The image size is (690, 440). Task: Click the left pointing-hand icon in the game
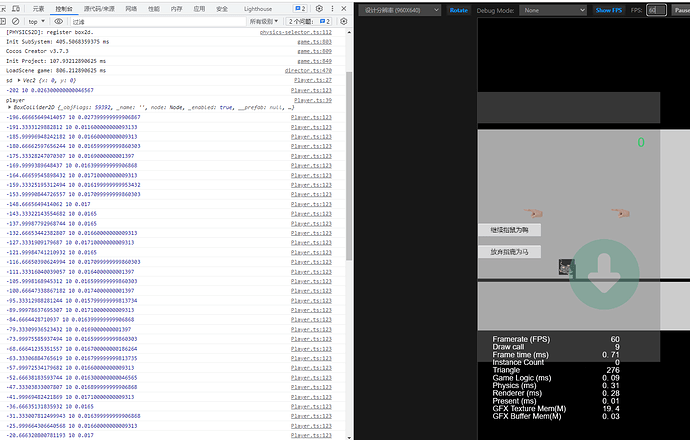tap(533, 213)
